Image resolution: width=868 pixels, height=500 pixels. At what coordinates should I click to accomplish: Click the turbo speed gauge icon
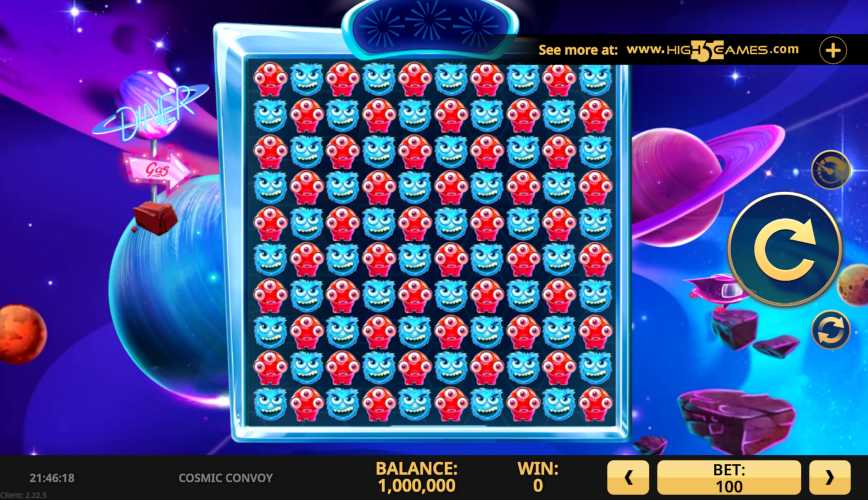tap(831, 170)
